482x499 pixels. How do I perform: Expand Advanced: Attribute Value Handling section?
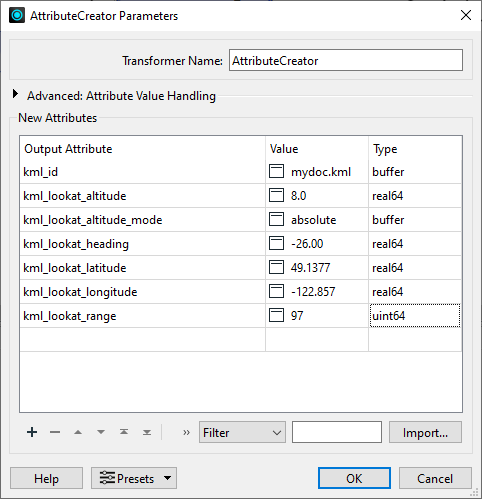pos(15,94)
